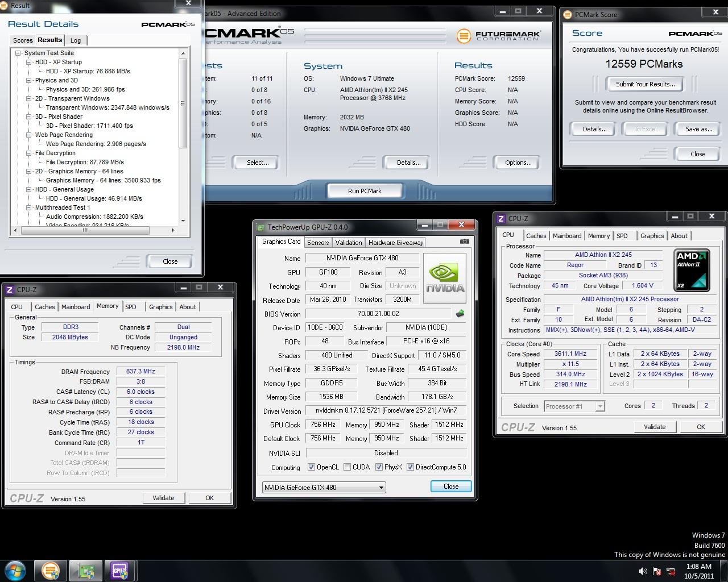Click System Details button in PCMark
Viewport: 728px width, 582px height.
(408, 163)
